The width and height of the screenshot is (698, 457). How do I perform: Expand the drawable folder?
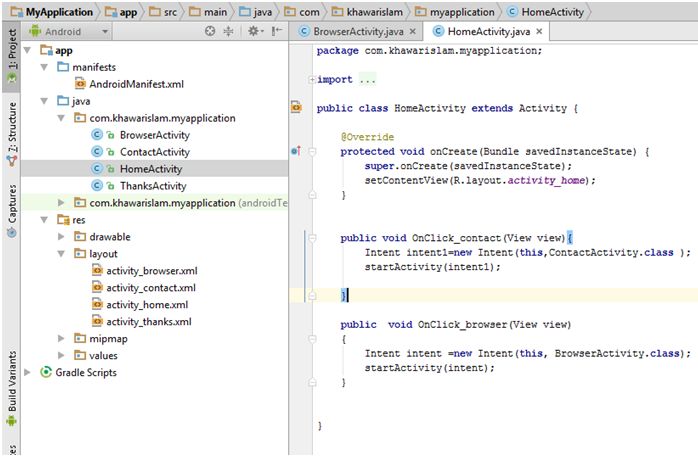(62, 237)
